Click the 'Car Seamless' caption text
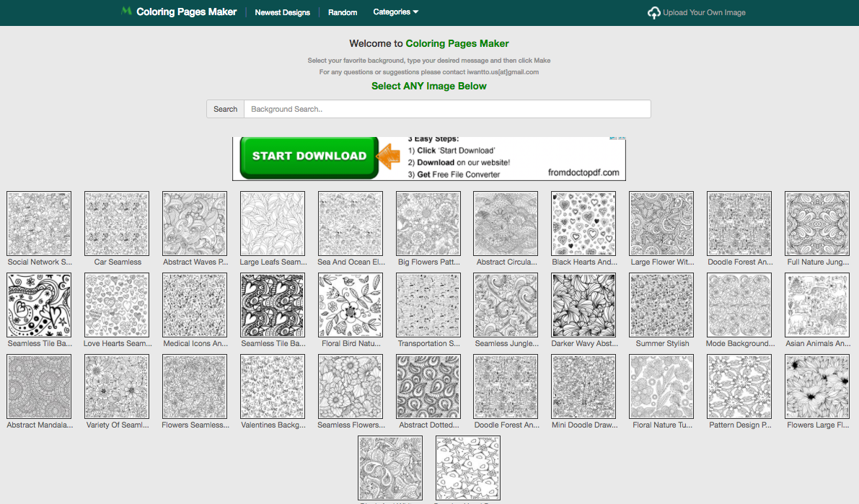859x504 pixels. [118, 262]
